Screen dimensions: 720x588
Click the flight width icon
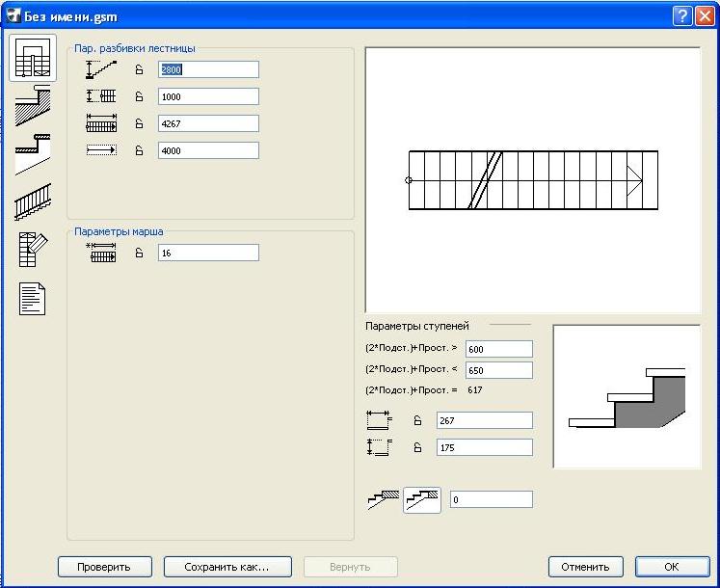(x=101, y=96)
